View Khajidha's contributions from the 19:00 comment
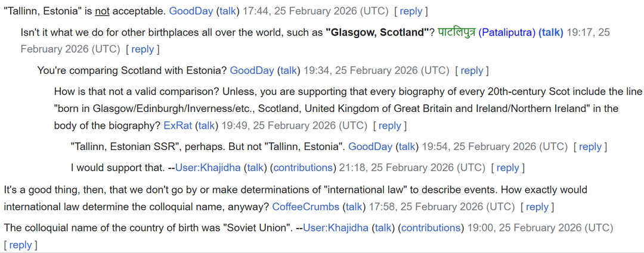 (430, 227)
